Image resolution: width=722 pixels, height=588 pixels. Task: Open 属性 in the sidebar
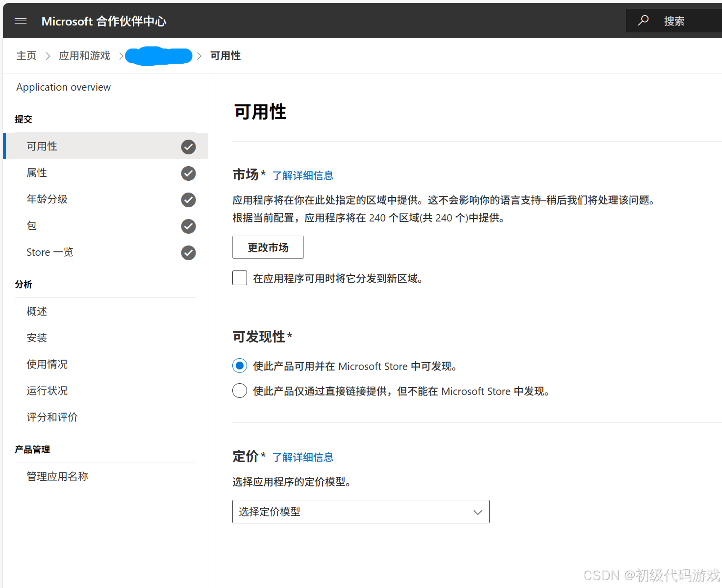[x=105, y=172]
